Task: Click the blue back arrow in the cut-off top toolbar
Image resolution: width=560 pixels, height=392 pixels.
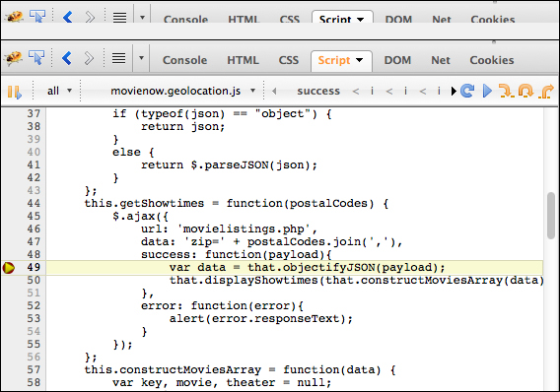Action: [68, 17]
